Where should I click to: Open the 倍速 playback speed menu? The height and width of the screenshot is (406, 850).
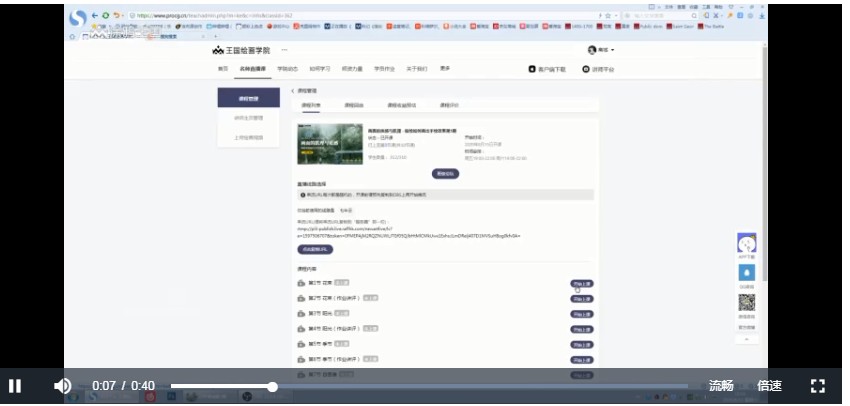tap(769, 386)
